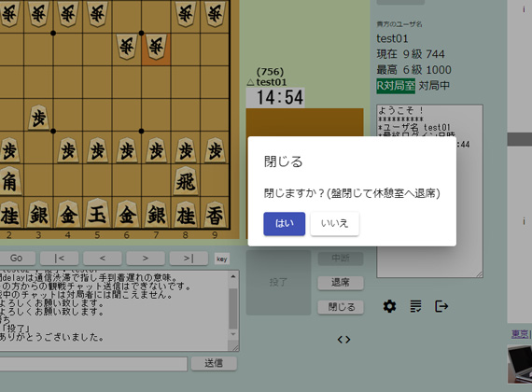Click the angle brackets swap icon

[343, 340]
